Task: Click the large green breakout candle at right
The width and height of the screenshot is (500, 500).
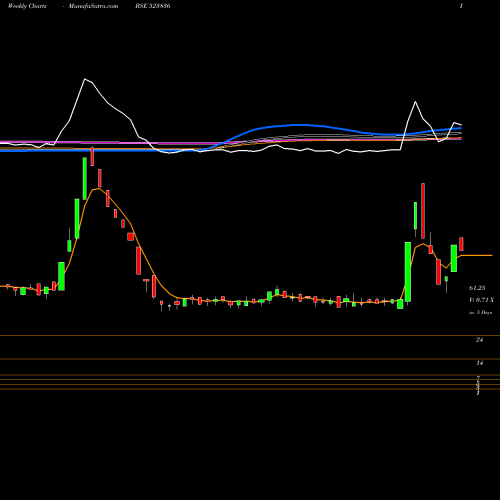Action: [x=408, y=272]
